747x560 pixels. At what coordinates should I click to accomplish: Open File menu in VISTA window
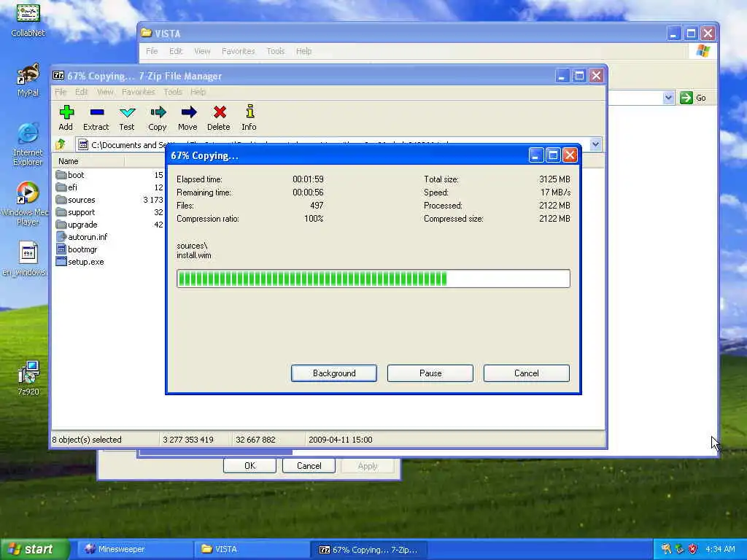(x=152, y=51)
